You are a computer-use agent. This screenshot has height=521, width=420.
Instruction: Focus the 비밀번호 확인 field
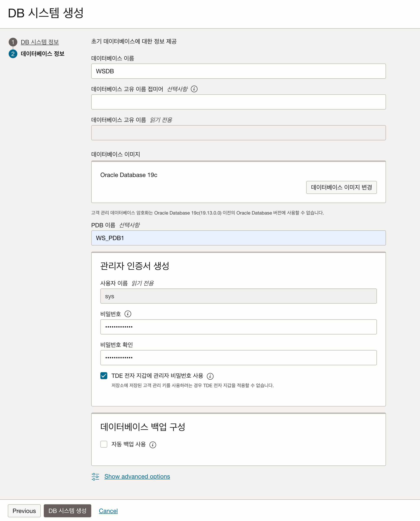coord(238,358)
